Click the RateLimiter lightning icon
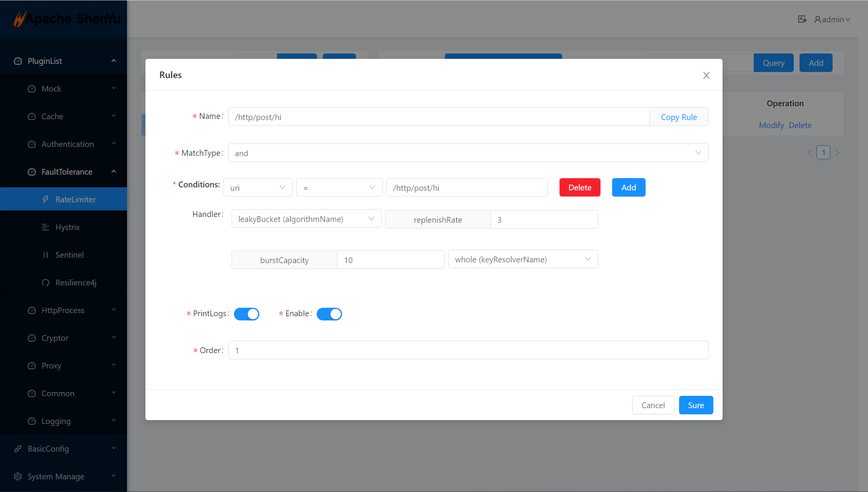Screen dimensions: 868x492 click(46, 199)
